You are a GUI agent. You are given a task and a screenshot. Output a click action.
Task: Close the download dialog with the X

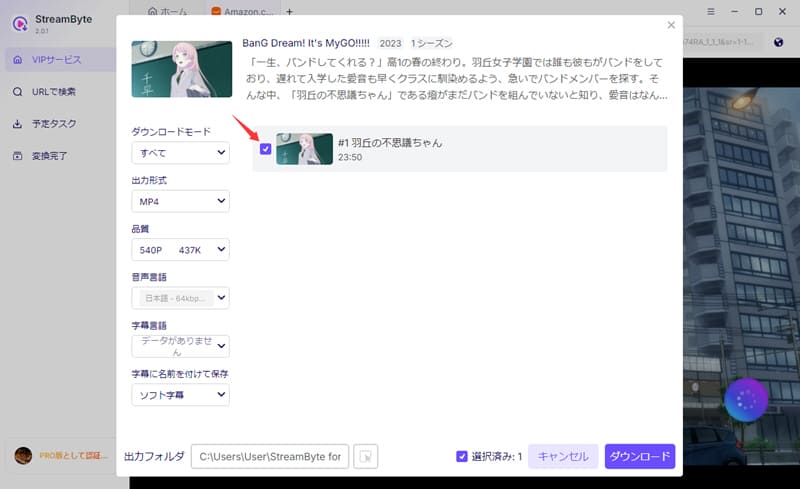coord(671,25)
